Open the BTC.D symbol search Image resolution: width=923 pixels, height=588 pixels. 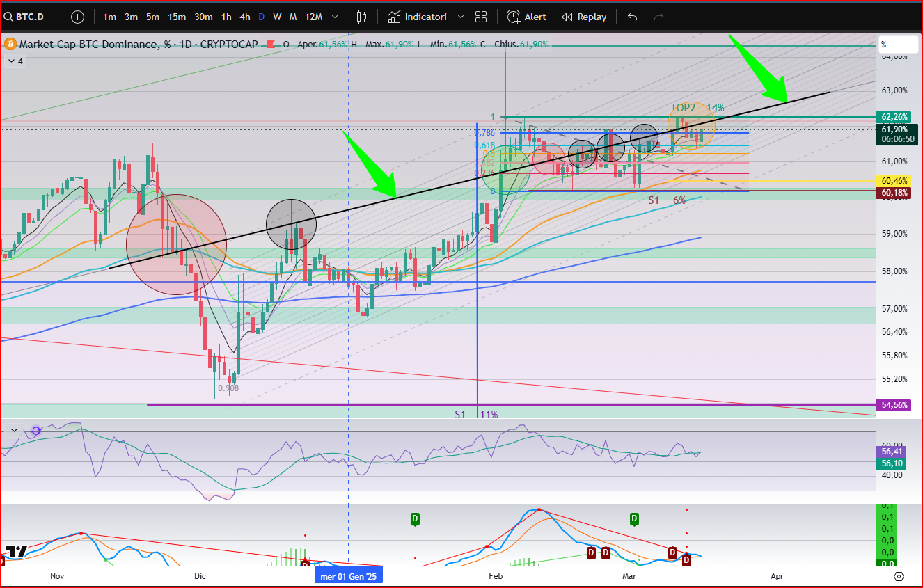pyautogui.click(x=32, y=17)
